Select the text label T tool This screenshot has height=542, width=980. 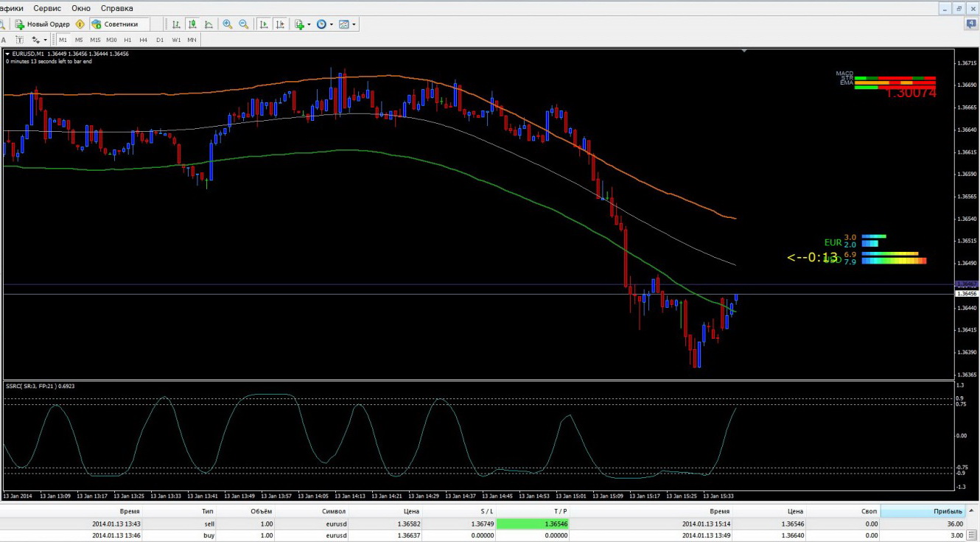coord(20,40)
